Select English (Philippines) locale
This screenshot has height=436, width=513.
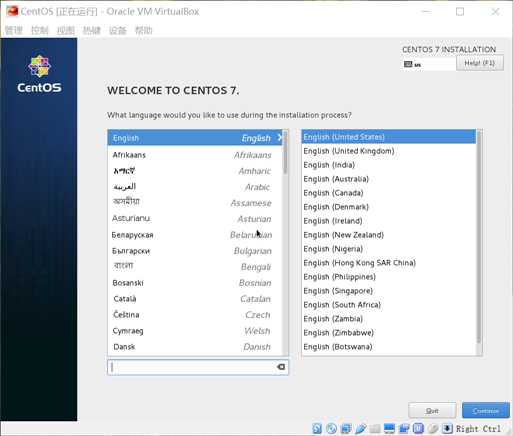coord(389,277)
